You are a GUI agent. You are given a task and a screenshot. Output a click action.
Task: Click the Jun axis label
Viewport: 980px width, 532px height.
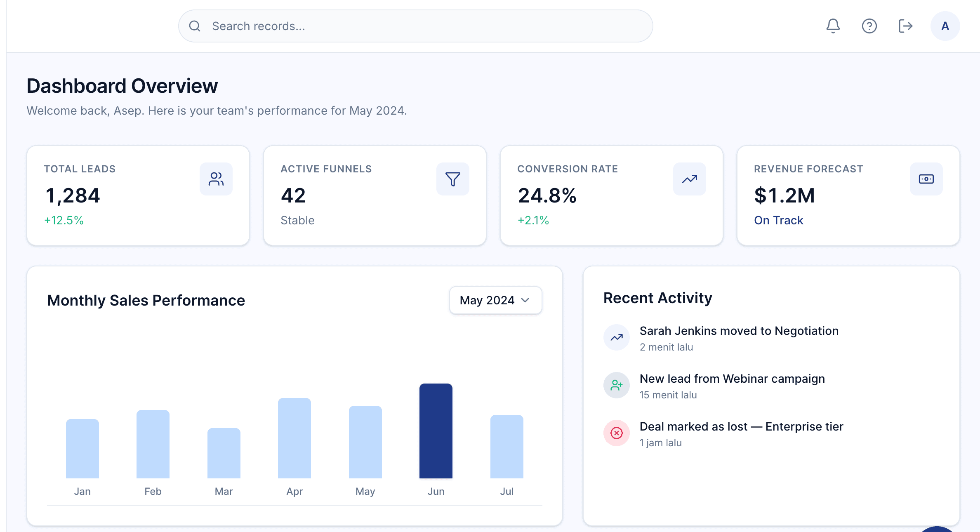point(436,492)
